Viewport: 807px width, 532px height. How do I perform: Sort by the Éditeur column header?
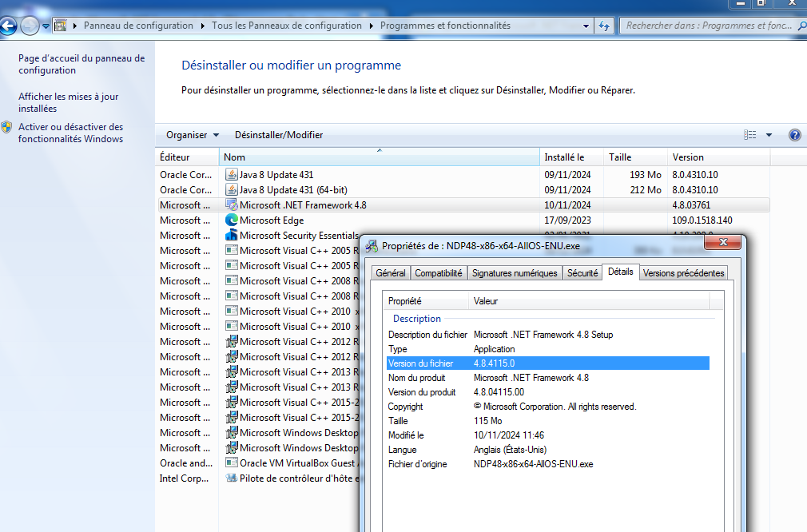(x=187, y=157)
